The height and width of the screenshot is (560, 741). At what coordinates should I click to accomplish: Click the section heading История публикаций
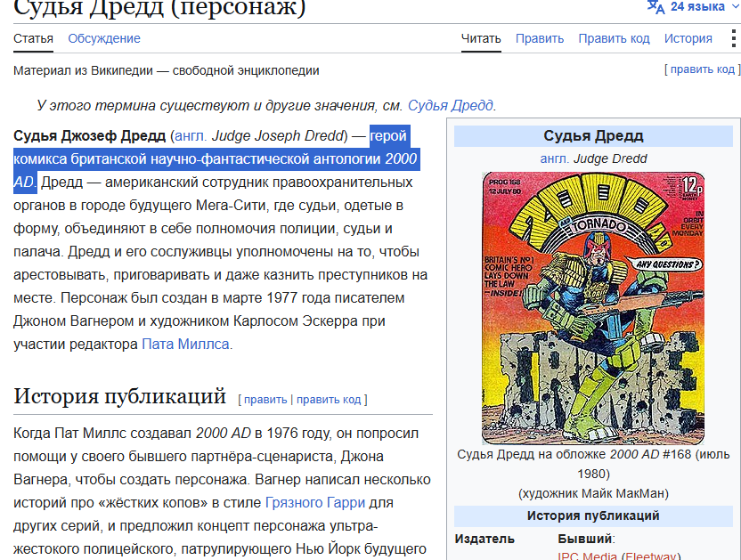click(x=119, y=396)
